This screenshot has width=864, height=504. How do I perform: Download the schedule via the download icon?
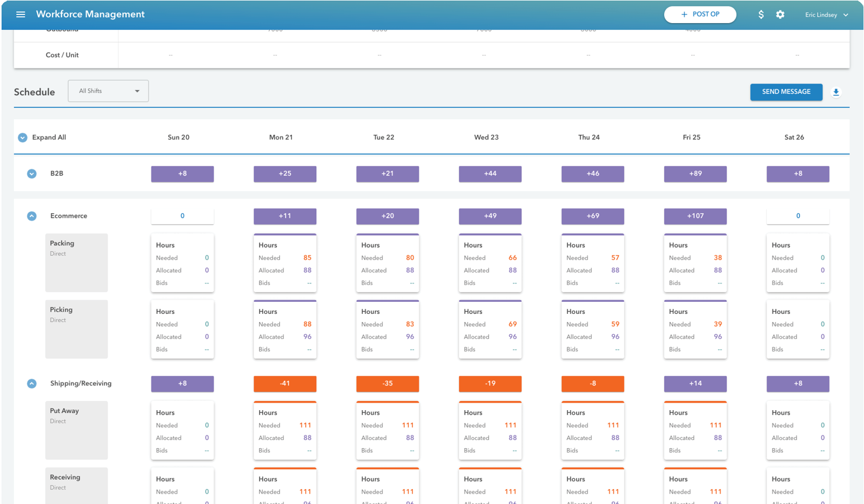(x=836, y=92)
